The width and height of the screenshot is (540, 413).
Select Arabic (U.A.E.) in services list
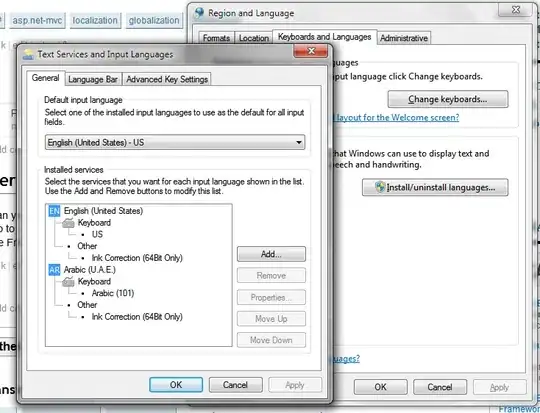(90, 270)
